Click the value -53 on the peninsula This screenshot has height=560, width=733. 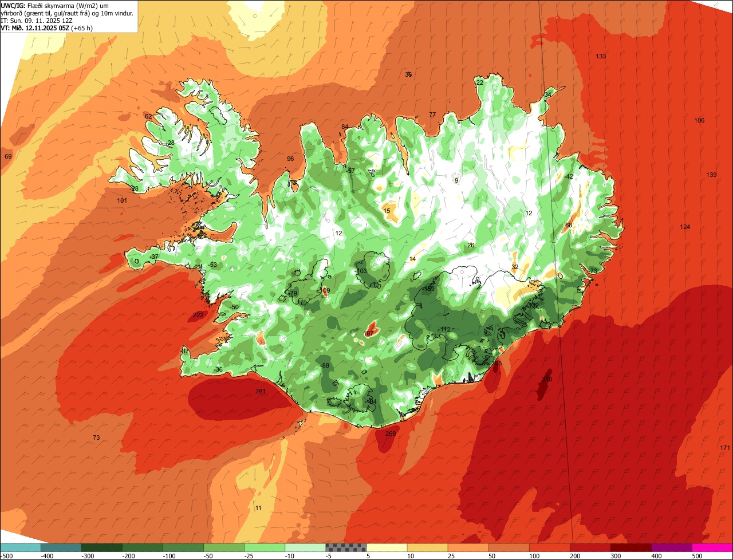pyautogui.click(x=212, y=265)
